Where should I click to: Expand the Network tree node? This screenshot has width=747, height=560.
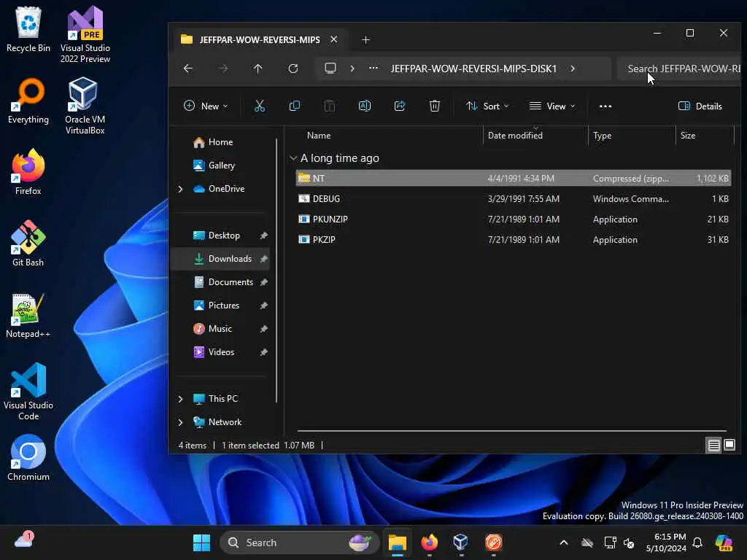coord(181,422)
